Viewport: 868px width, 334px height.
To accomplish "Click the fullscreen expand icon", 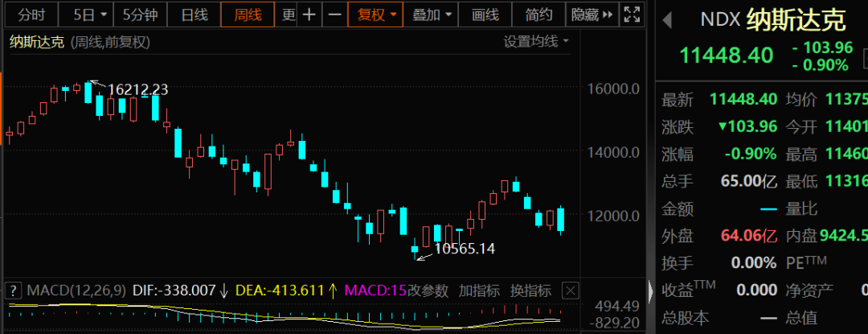I will pyautogui.click(x=633, y=14).
